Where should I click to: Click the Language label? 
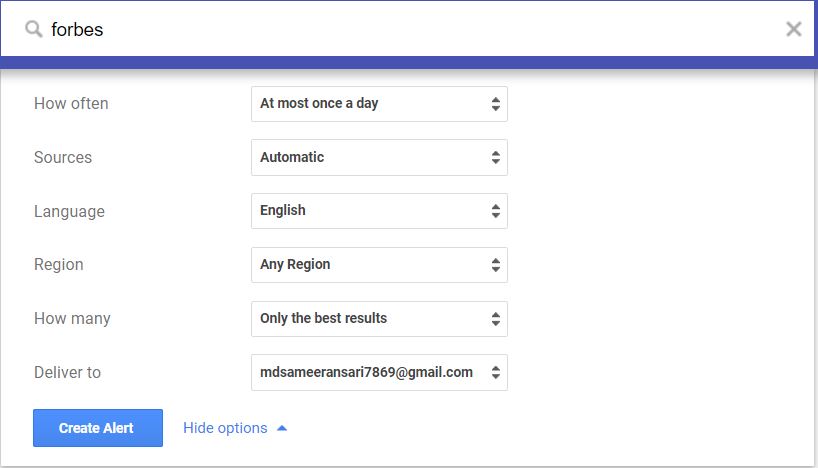pyautogui.click(x=69, y=211)
